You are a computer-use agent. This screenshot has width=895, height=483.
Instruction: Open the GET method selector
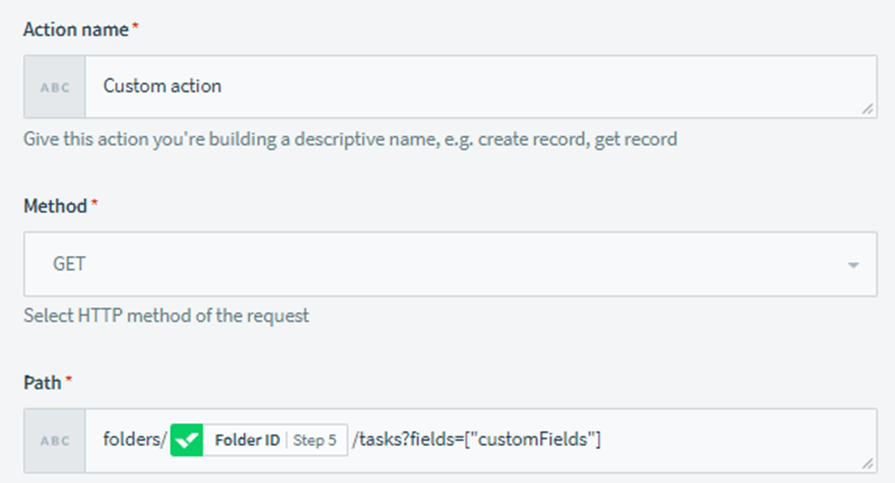point(450,265)
